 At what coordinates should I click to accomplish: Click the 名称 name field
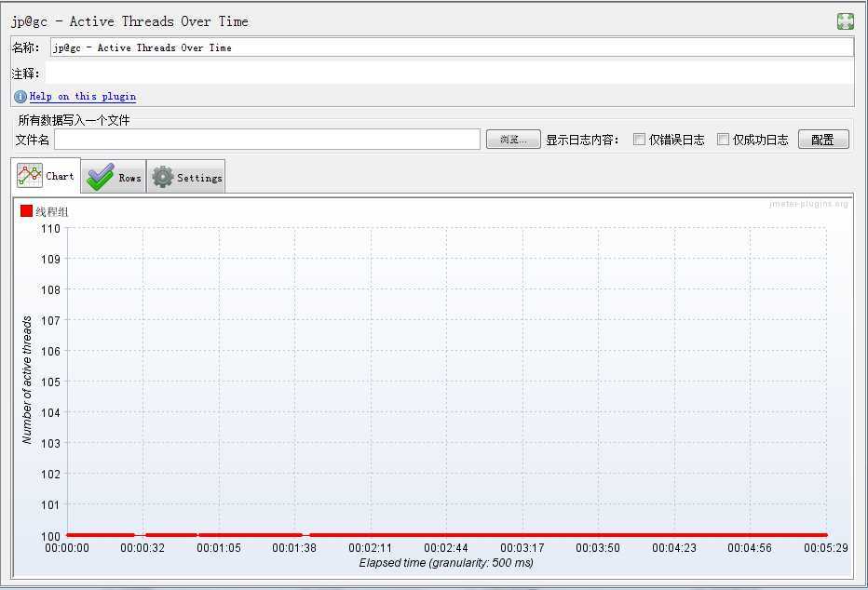click(452, 47)
